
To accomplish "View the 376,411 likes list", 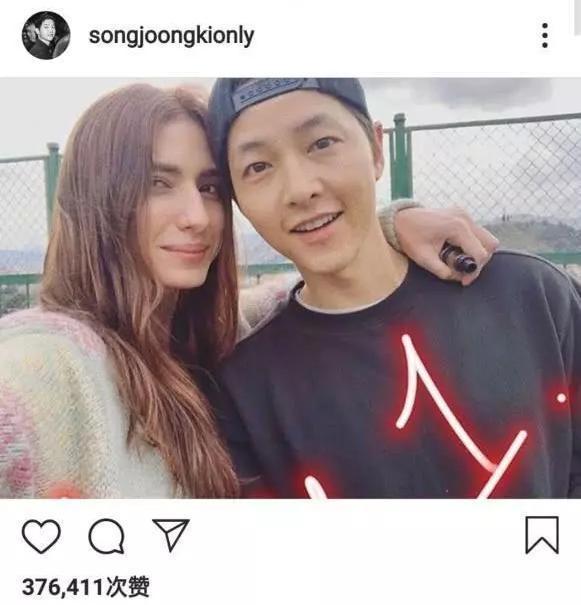I will pos(86,587).
